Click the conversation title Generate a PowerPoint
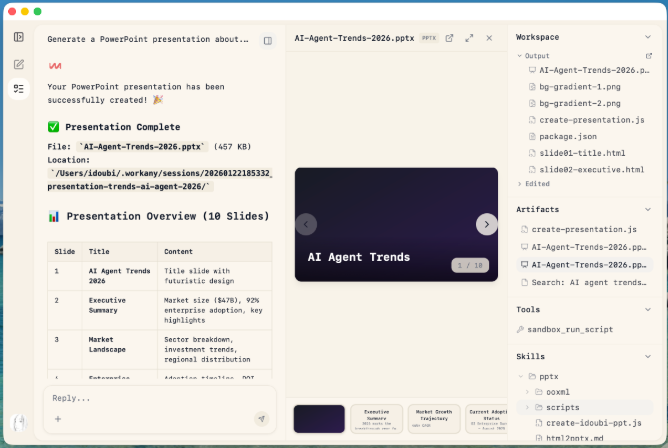Screen dimensions: 668x448 (148, 39)
